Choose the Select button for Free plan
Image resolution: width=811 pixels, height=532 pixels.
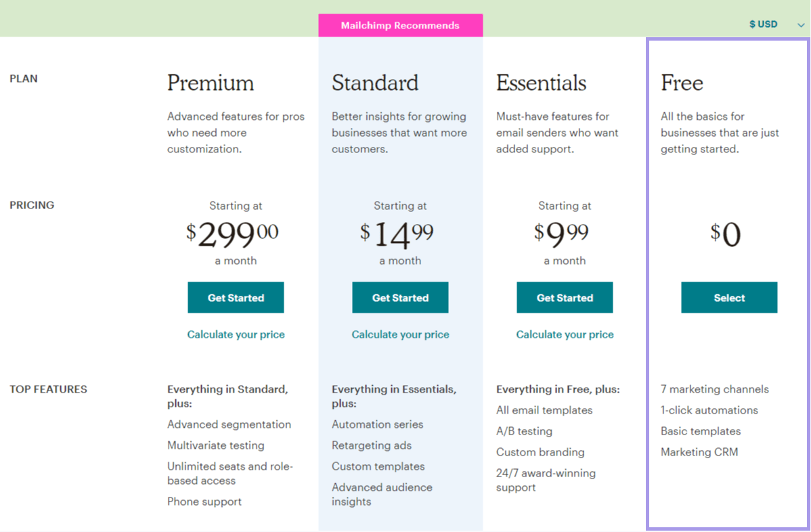click(729, 297)
